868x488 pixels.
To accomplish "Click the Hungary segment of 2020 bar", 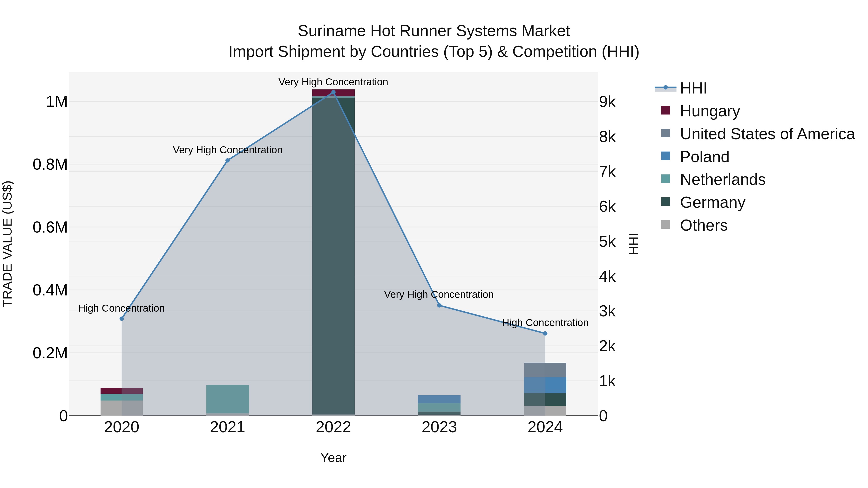I will click(x=122, y=391).
